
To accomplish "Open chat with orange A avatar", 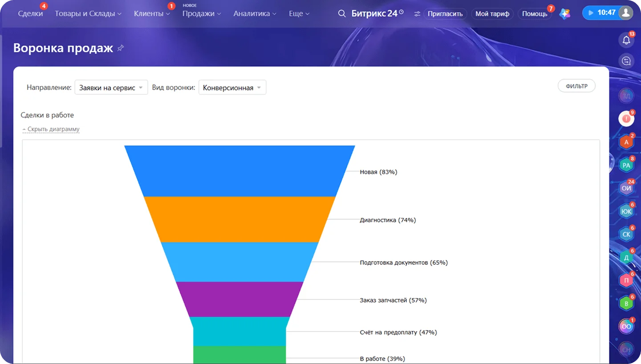I will click(626, 142).
